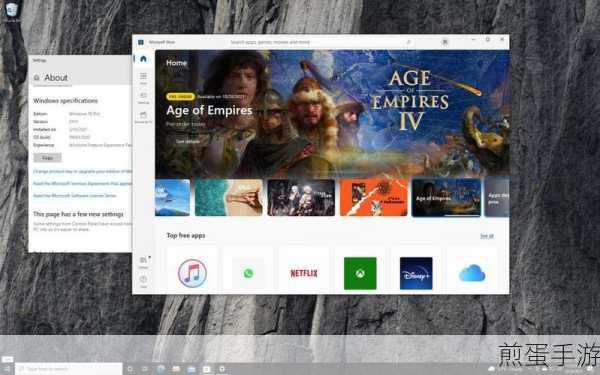The height and width of the screenshot is (375, 600).
Task: Launch Microsoft Edge from the taskbar
Action: pyautogui.click(x=161, y=369)
